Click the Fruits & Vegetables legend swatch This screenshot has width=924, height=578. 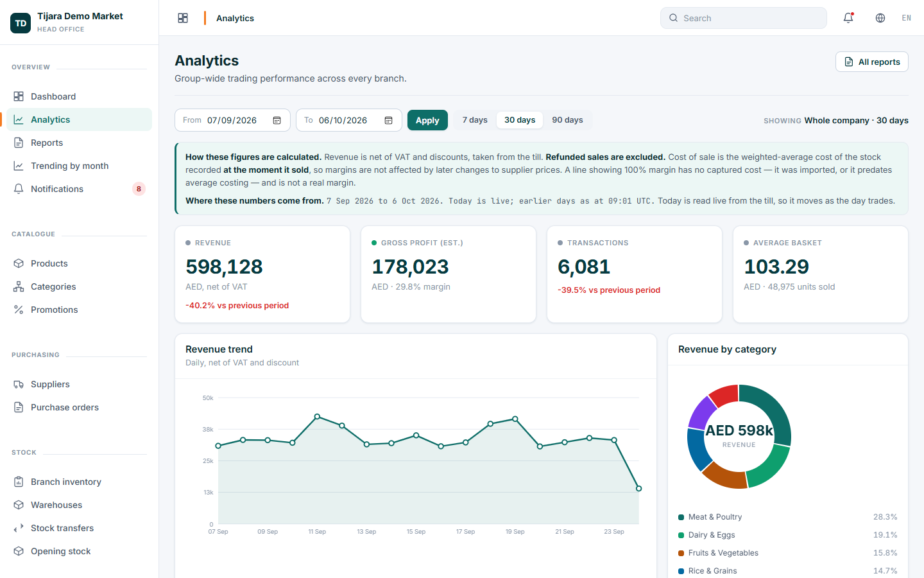pyautogui.click(x=681, y=553)
